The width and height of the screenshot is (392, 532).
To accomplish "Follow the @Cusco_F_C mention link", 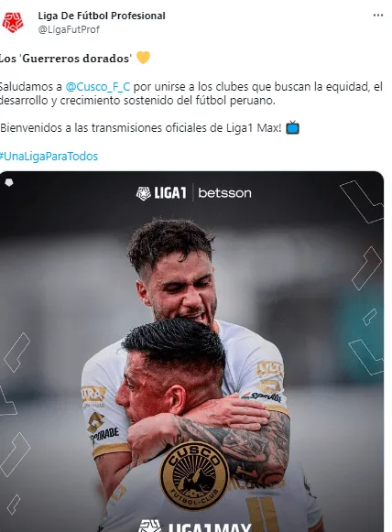I will 98,87.
